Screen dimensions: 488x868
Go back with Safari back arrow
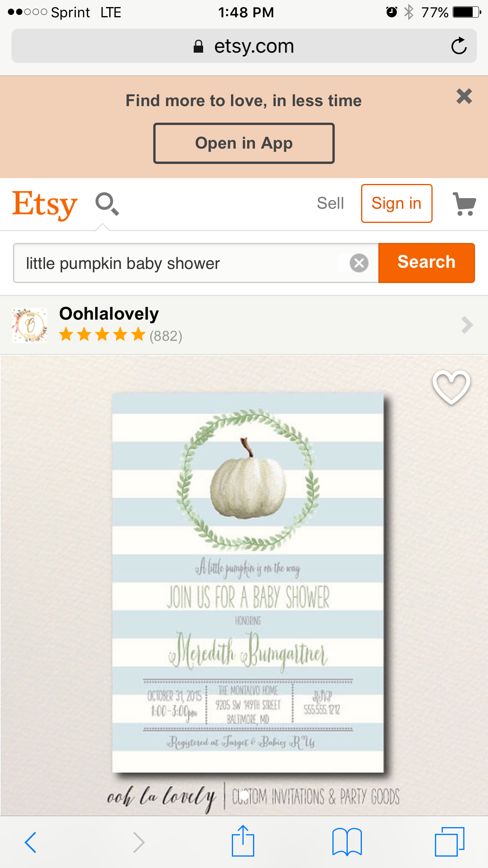[x=31, y=842]
